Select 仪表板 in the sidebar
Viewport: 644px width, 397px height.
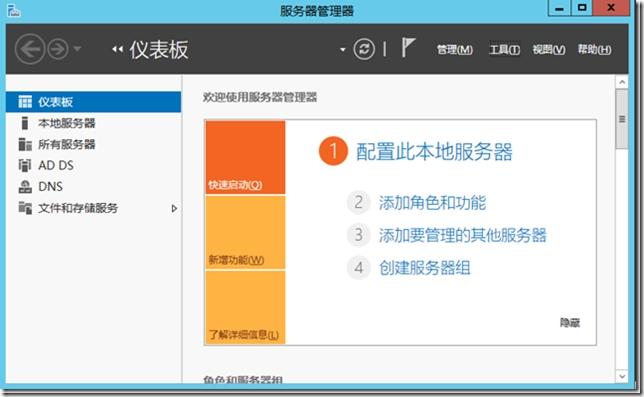[93, 102]
